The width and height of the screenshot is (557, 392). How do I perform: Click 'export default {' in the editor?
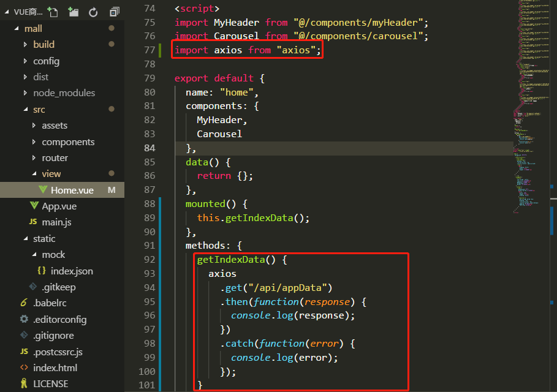[219, 78]
